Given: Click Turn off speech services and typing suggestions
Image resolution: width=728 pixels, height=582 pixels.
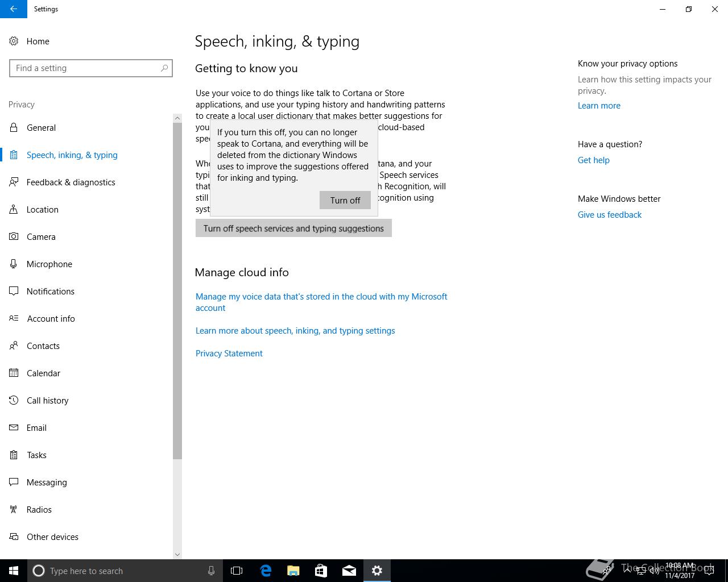Looking at the screenshot, I should click(x=293, y=228).
